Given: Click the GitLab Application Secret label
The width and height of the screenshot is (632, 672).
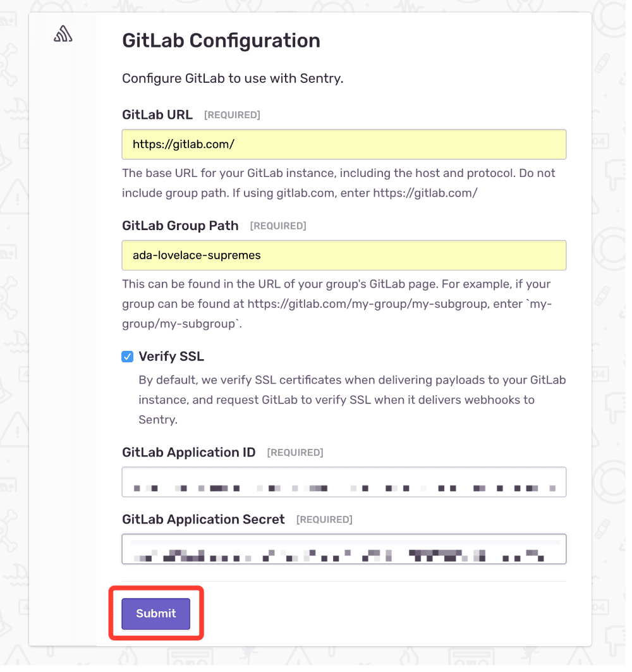Looking at the screenshot, I should click(203, 519).
